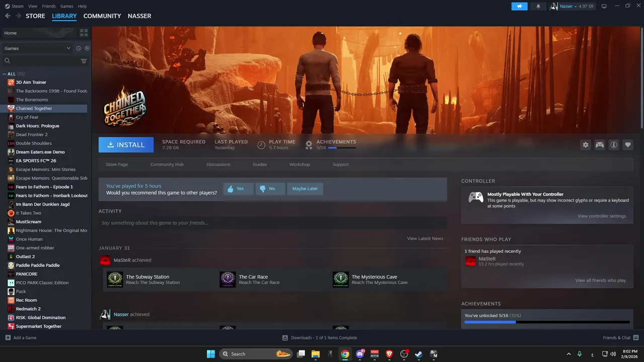Viewport: 644px width, 362px height.
Task: Open the Games menu
Action: click(66, 6)
